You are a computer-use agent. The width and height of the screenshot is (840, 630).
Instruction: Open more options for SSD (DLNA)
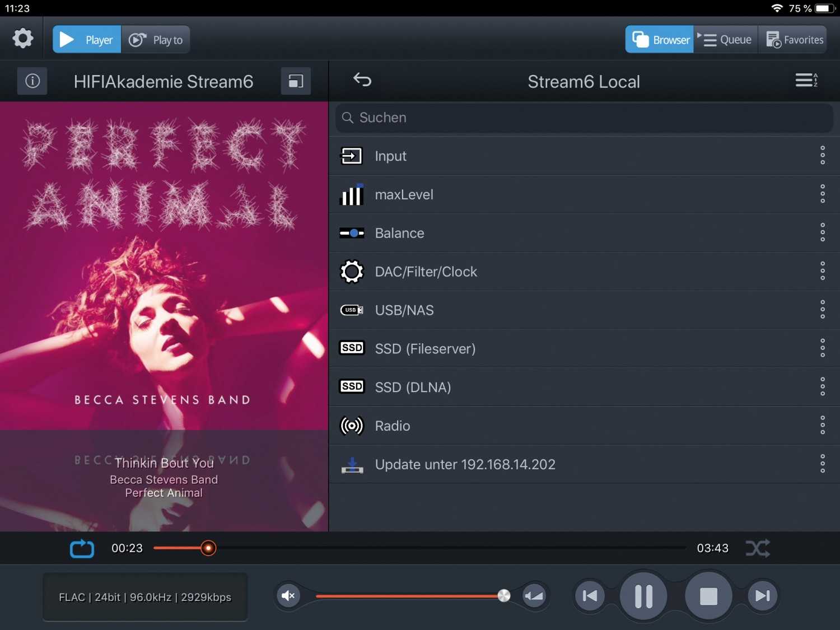tap(823, 387)
